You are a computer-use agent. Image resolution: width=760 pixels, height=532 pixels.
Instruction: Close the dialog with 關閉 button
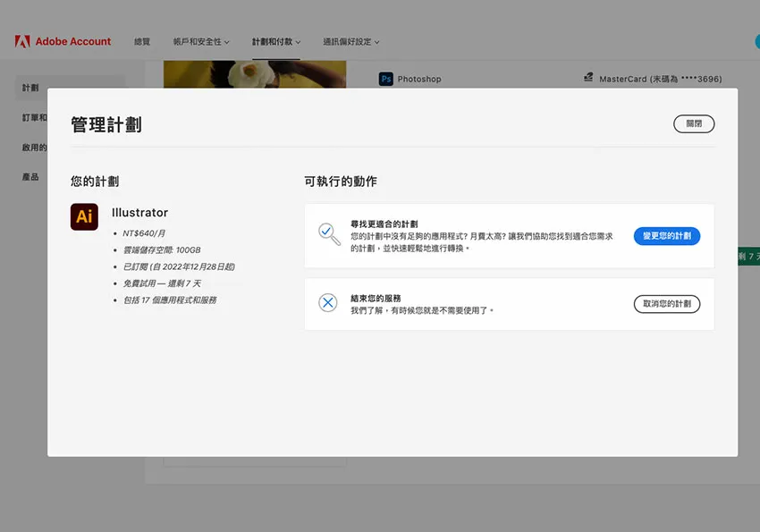tap(693, 124)
